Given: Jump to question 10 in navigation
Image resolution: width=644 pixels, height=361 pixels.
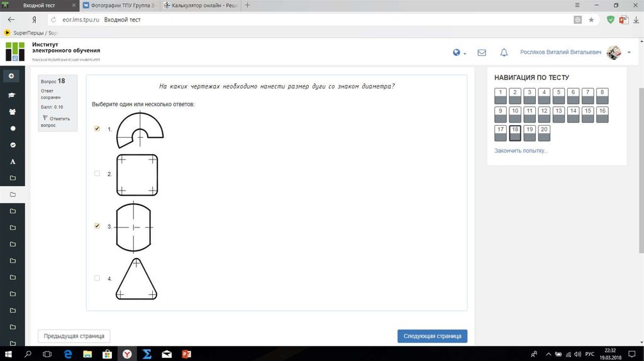Looking at the screenshot, I should tap(514, 114).
